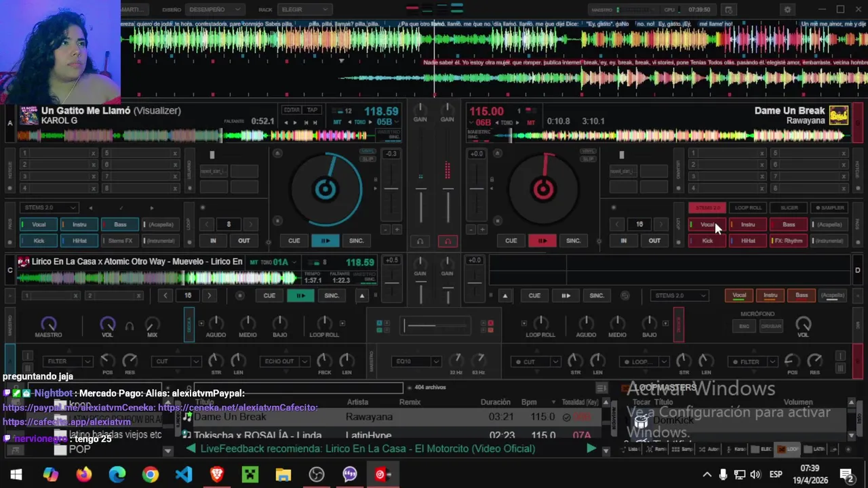Click the stop icon beside deck A jogwheel

[277, 220]
